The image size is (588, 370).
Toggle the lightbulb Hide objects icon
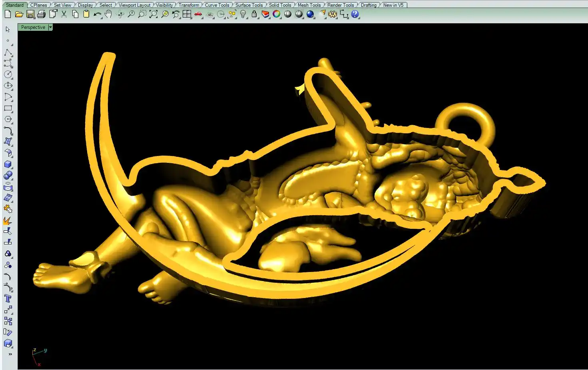243,14
